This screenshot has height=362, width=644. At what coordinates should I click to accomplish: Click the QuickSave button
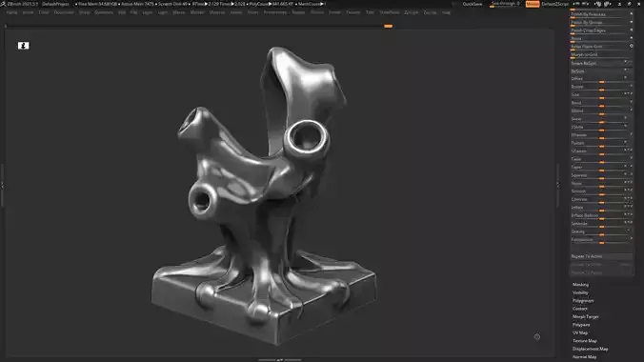coord(473,4)
